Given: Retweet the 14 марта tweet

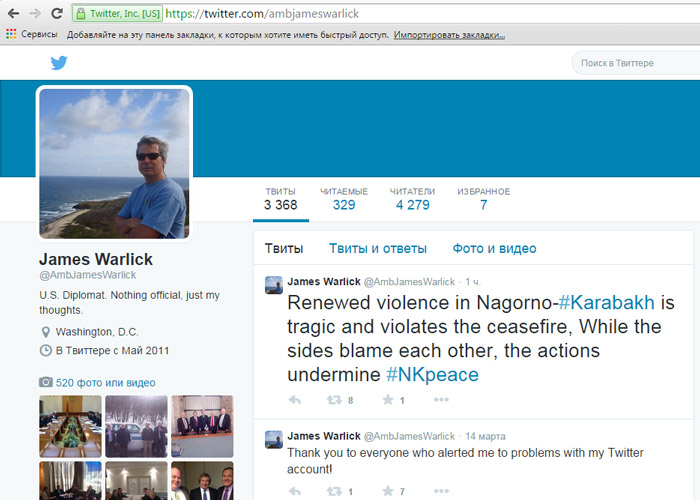Looking at the screenshot, I should 334,492.
